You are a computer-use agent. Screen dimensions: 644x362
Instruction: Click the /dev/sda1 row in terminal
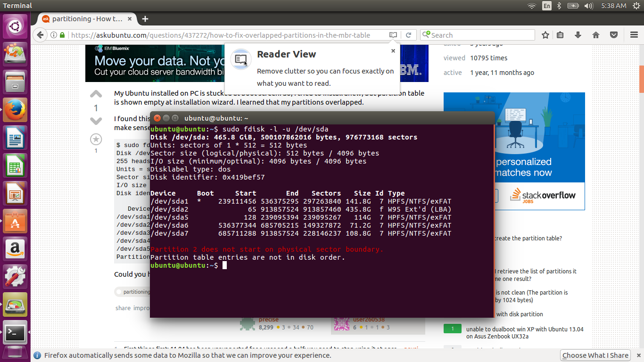pos(301,201)
